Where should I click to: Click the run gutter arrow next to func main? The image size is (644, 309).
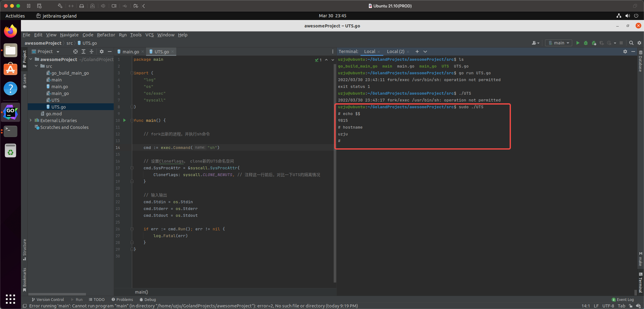[x=124, y=120]
